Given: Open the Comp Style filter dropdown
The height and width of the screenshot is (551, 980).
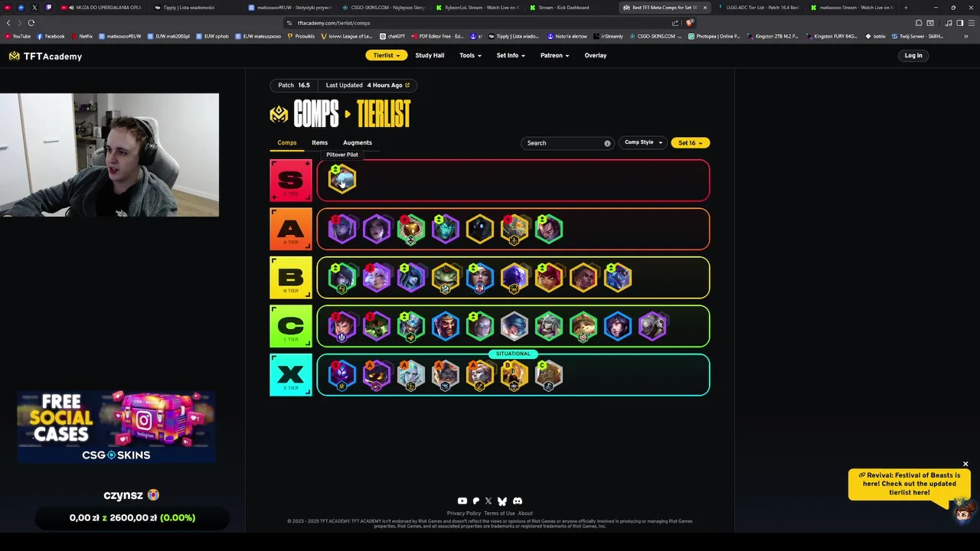Looking at the screenshot, I should (x=643, y=142).
